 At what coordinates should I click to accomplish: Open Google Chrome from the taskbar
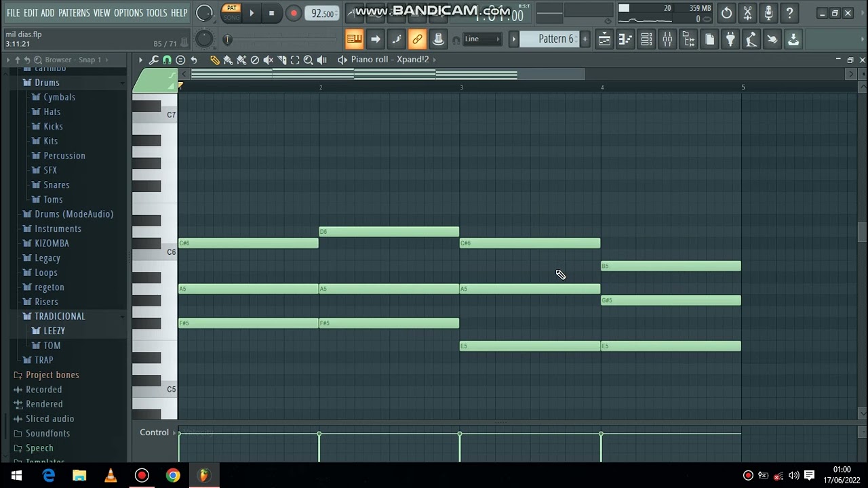(x=173, y=476)
